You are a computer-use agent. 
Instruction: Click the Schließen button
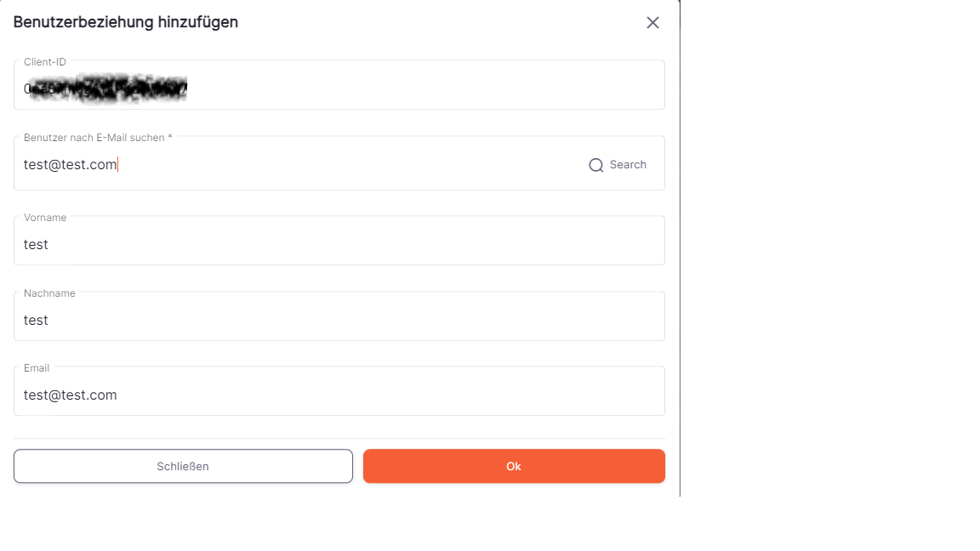[x=183, y=466]
